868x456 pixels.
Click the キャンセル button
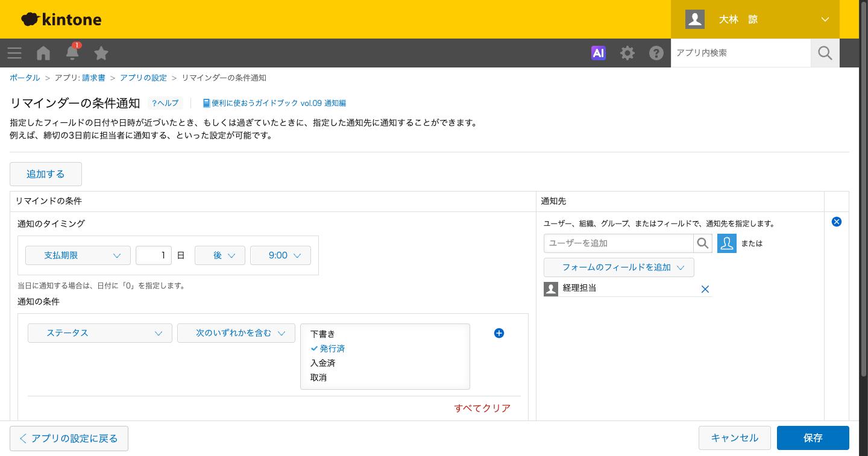[735, 438]
